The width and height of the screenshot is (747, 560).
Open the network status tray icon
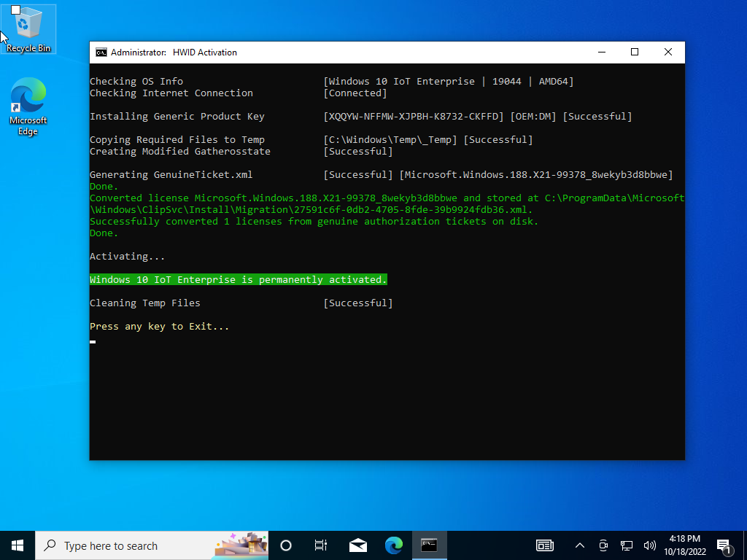click(x=626, y=545)
